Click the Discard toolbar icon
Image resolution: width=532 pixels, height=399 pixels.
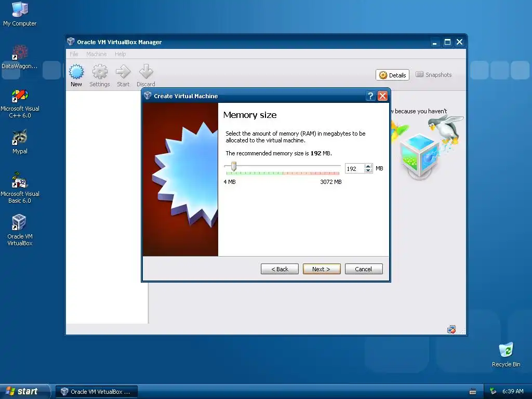pos(146,75)
